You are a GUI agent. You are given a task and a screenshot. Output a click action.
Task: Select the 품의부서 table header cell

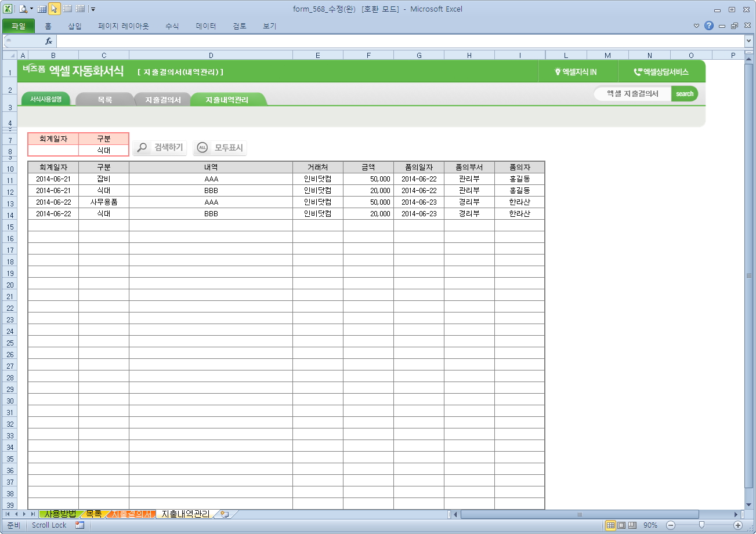coord(469,168)
